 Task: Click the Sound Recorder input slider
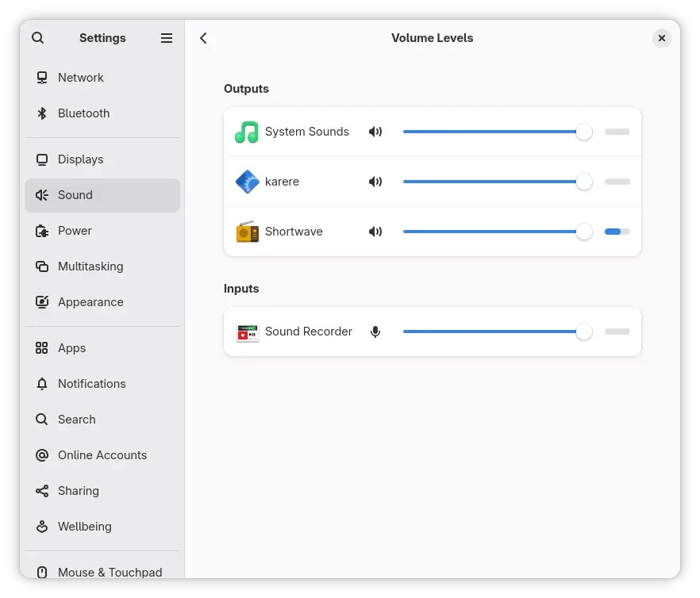point(492,332)
